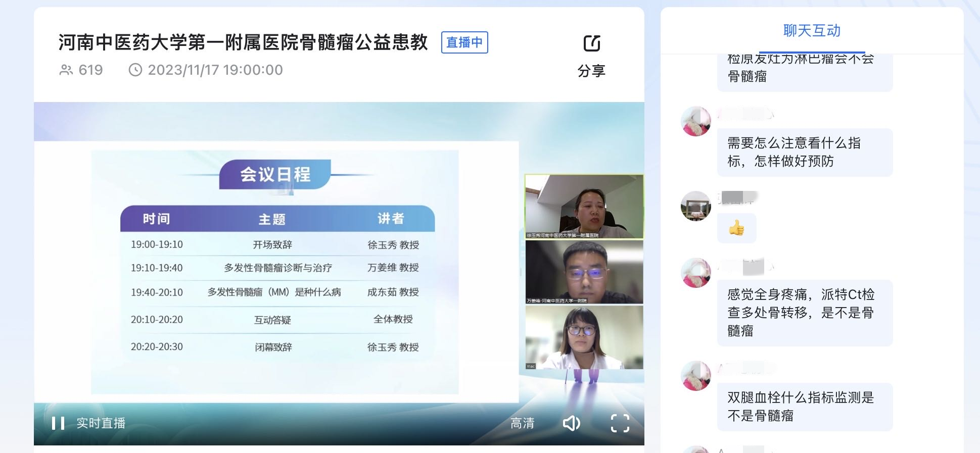Click avatar of the thumbs-up sender
980x453 pixels.
[696, 206]
